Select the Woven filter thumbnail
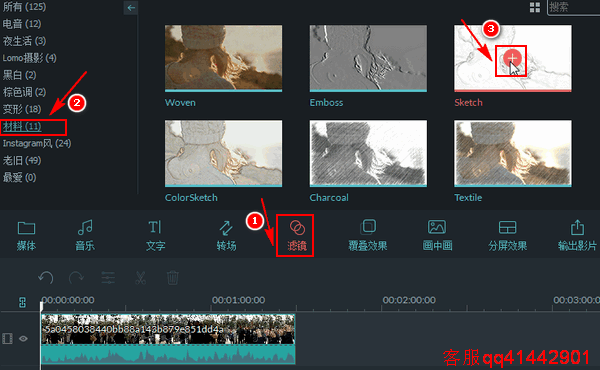 coord(223,58)
